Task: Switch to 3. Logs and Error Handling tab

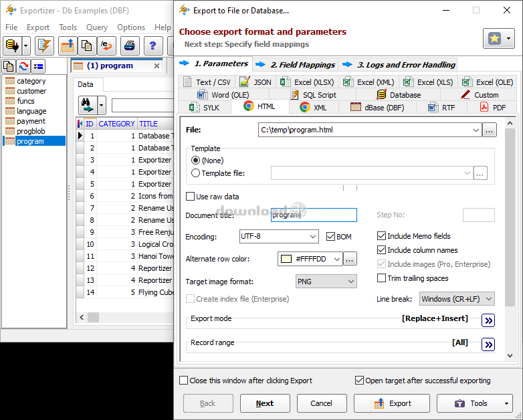Action: [399, 65]
